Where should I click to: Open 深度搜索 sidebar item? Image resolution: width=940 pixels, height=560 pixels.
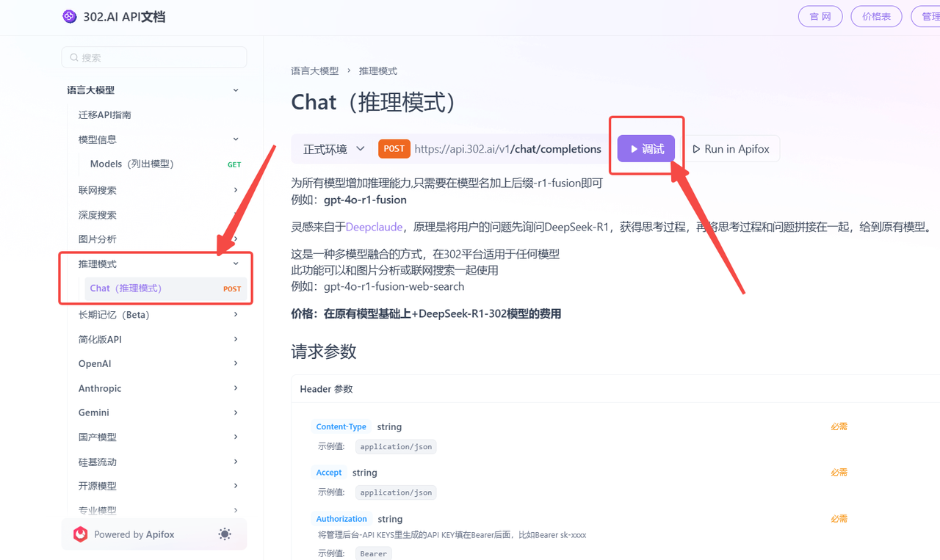point(98,215)
